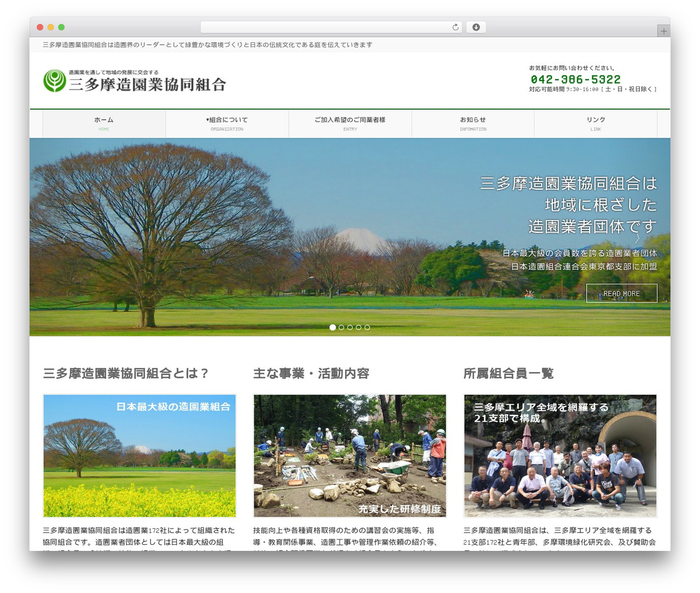Click the heading 三多摩造園業協同組合とは？

coord(126,374)
